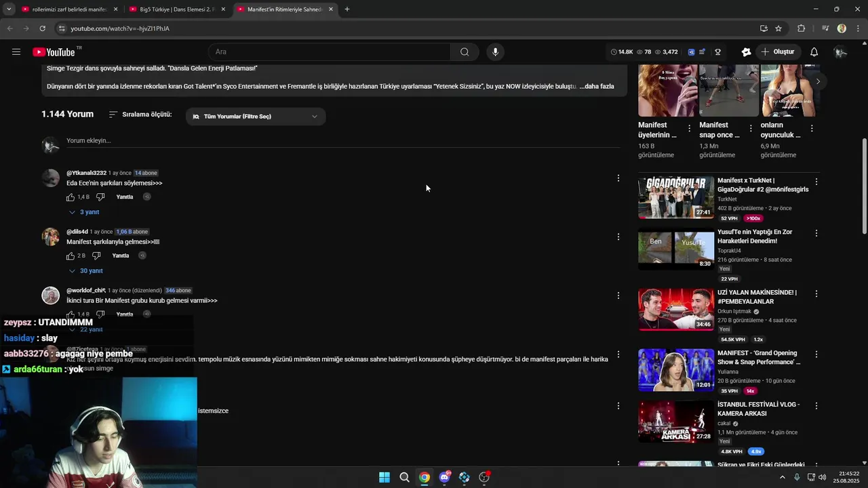
Task: Open OBS Studio from the taskbar
Action: (484, 477)
